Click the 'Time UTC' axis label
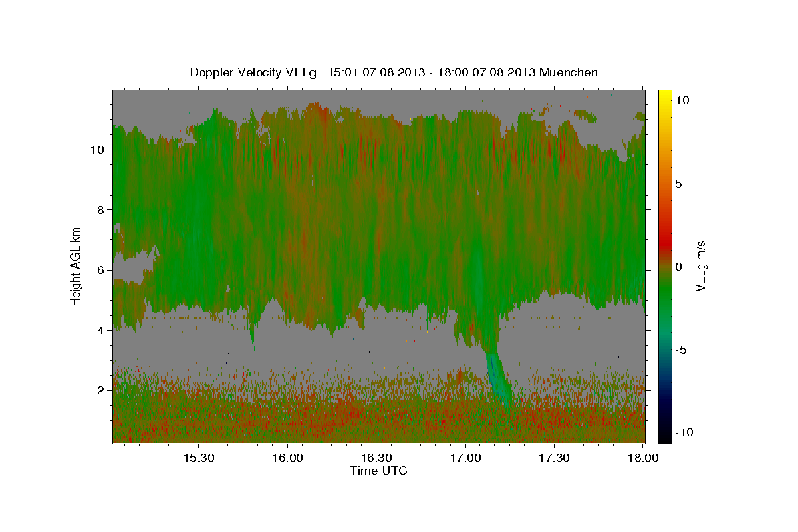The width and height of the screenshot is (798, 532). click(378, 471)
